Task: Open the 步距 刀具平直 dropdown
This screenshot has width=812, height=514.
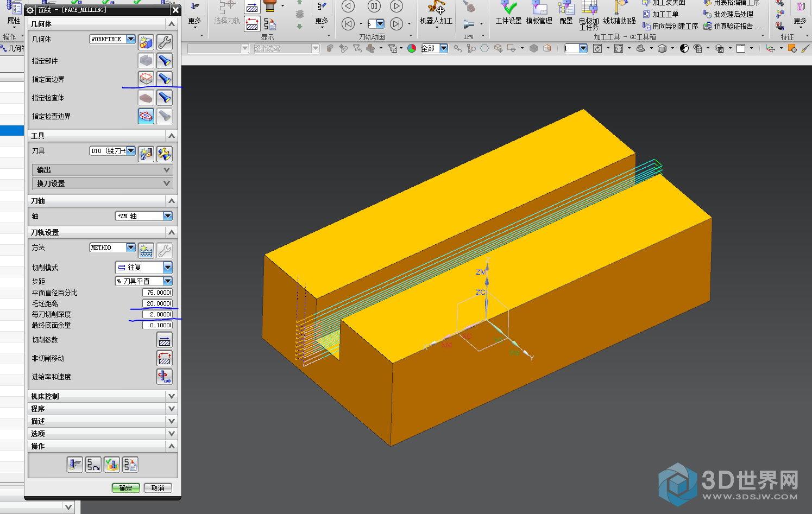Action: point(168,281)
